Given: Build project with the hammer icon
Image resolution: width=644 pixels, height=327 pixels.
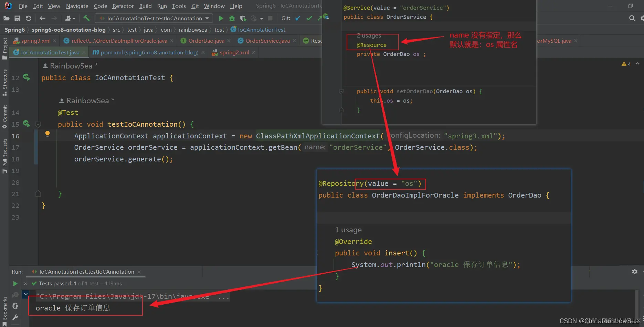Looking at the screenshot, I should pyautogui.click(x=86, y=18).
